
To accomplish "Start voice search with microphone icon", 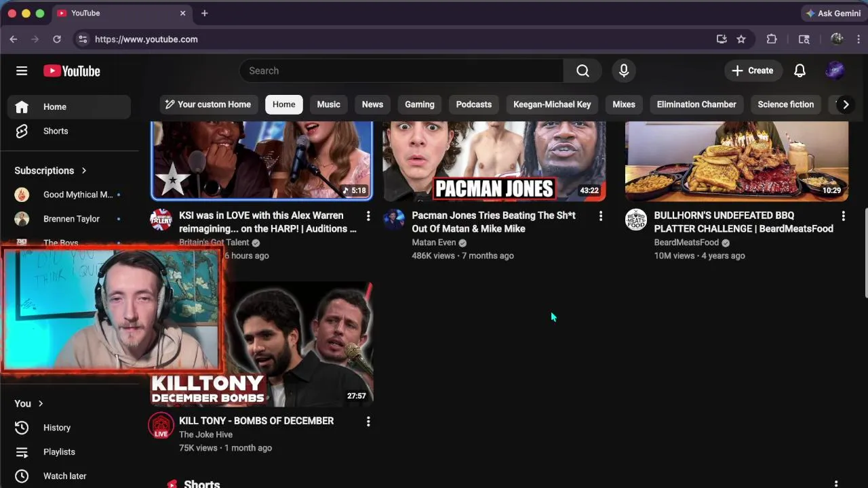I will click(624, 70).
